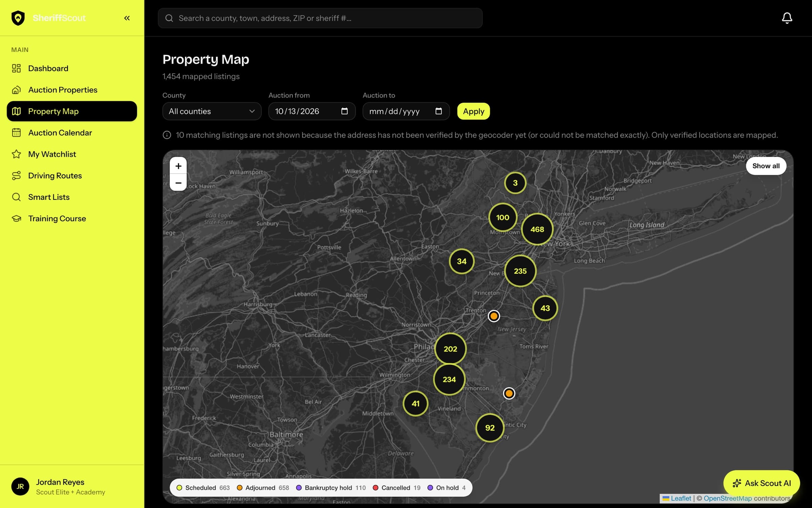Collapse the sidebar with double-chevron icon
Image resolution: width=812 pixels, height=508 pixels.
(127, 18)
